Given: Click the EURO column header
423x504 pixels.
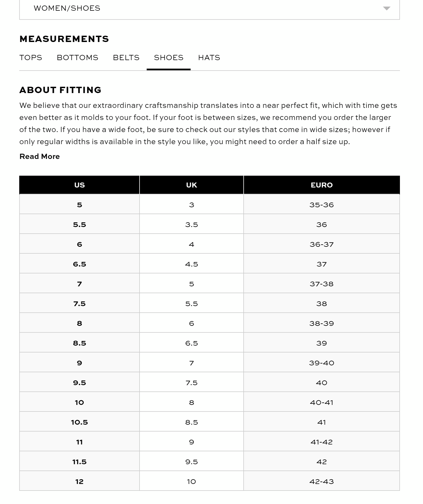Looking at the screenshot, I should [322, 185].
